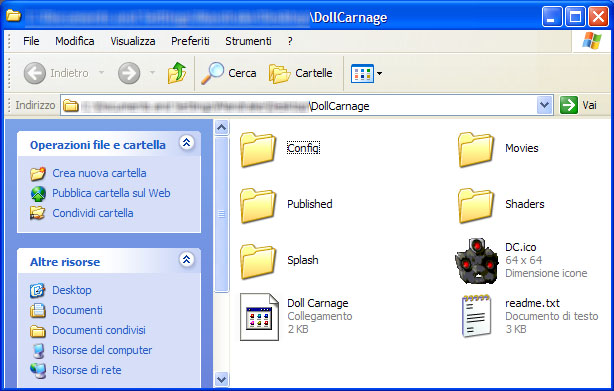Open the Modifica menu
Image resolution: width=614 pixels, height=391 pixels.
[74, 41]
